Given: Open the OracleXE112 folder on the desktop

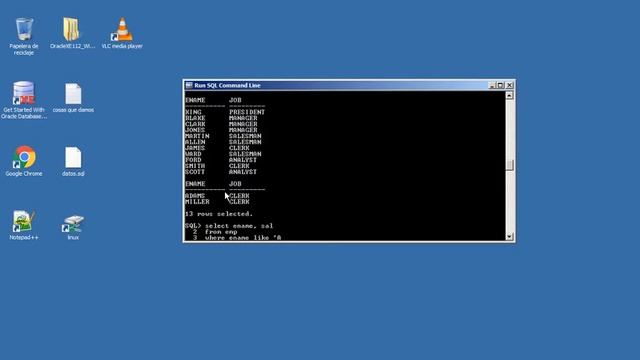Looking at the screenshot, I should [x=72, y=33].
